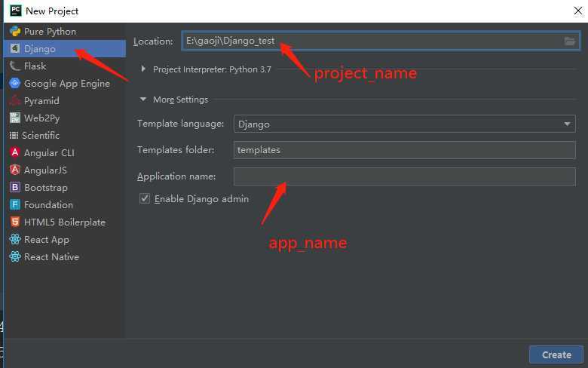588x368 pixels.
Task: Click the Google App Engine icon
Action: (x=15, y=83)
